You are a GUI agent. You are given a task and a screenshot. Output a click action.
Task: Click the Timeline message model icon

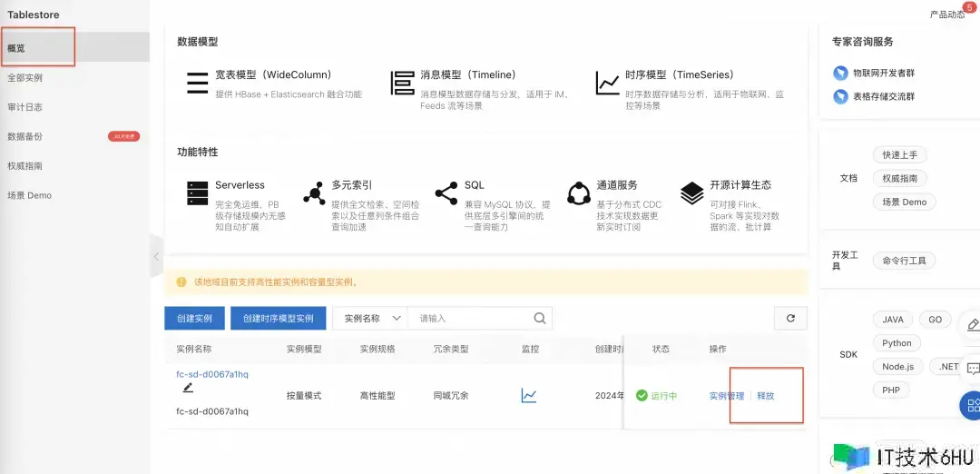[x=402, y=83]
